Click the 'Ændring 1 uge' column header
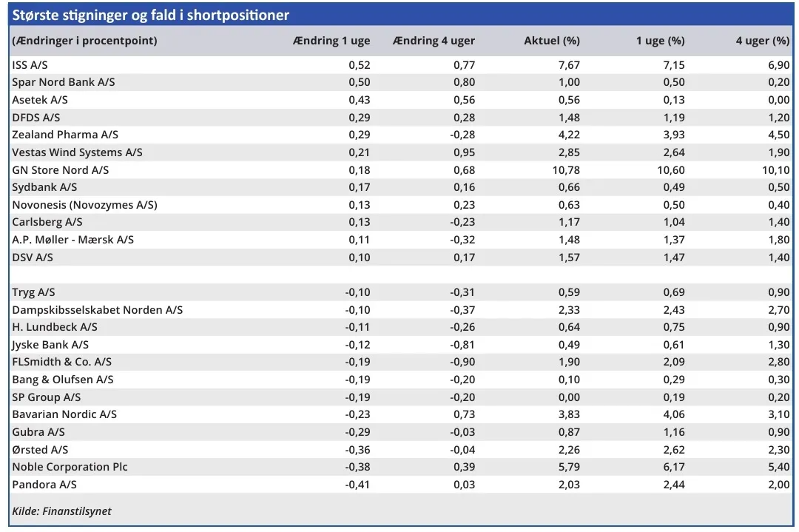 (331, 41)
